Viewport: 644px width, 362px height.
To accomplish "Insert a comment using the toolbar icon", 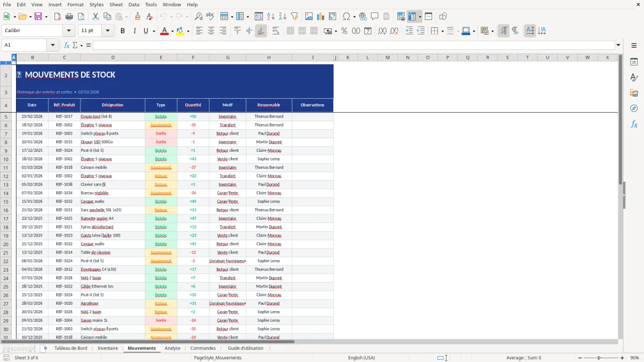I will click(375, 16).
